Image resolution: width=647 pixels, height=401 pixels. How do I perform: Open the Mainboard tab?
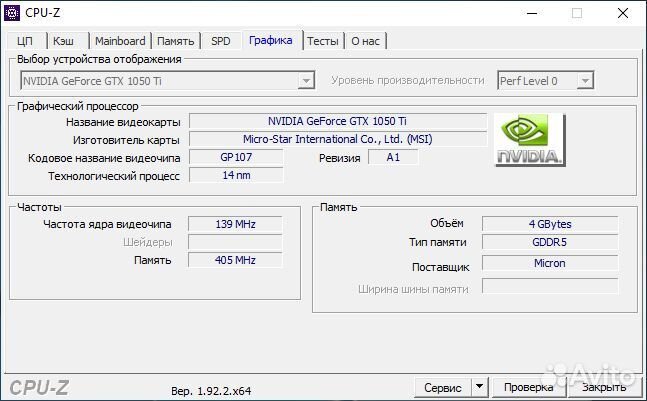[x=120, y=41]
